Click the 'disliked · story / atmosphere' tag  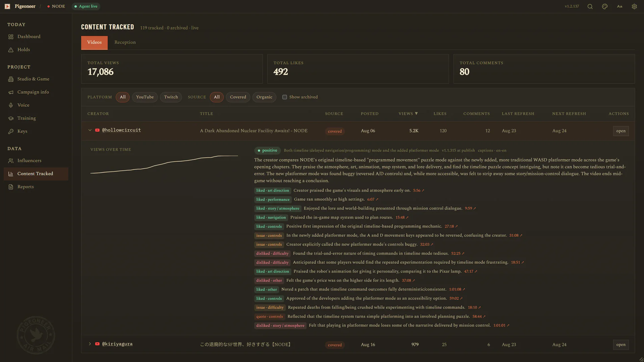click(x=280, y=325)
